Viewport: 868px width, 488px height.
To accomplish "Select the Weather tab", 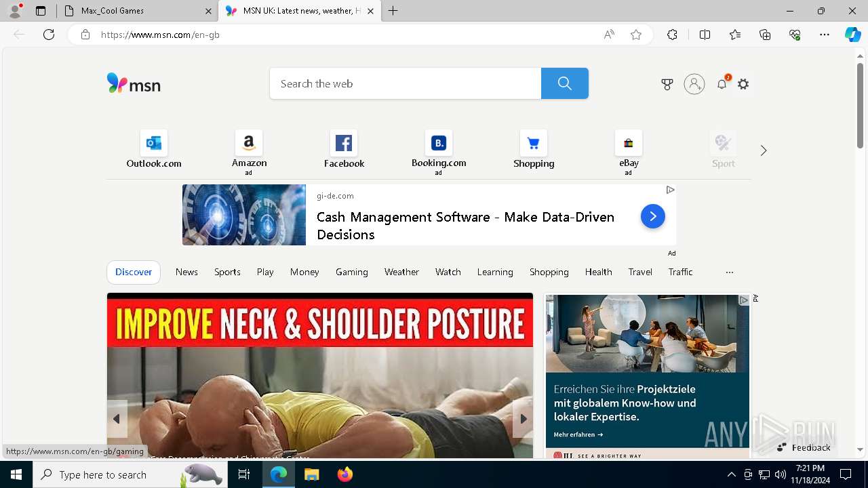I will (x=401, y=272).
